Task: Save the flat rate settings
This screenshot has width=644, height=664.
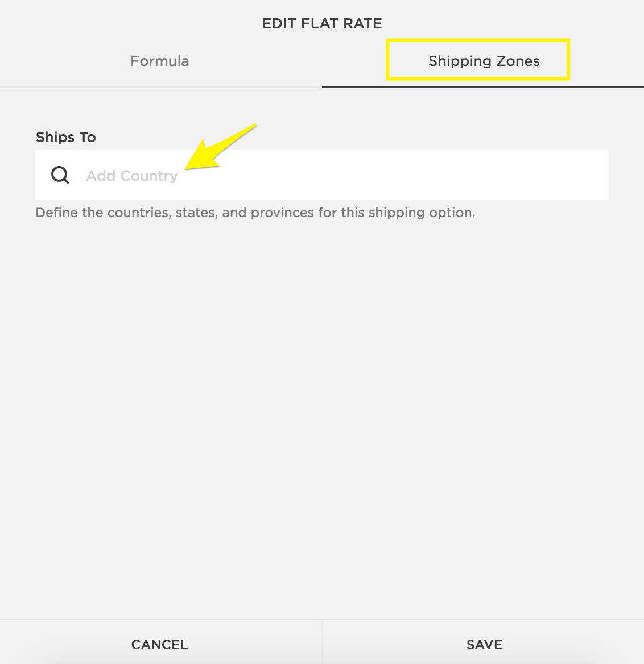Action: pos(484,644)
